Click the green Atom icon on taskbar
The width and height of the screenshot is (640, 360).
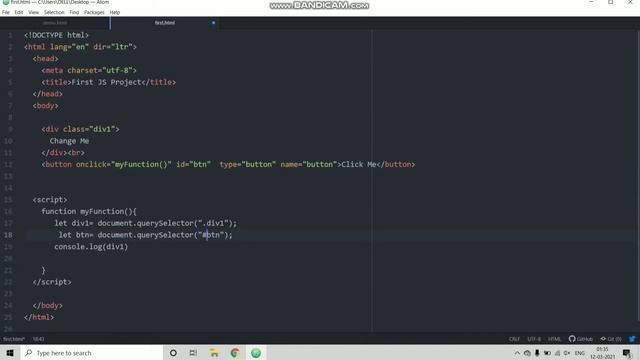pyautogui.click(x=256, y=353)
